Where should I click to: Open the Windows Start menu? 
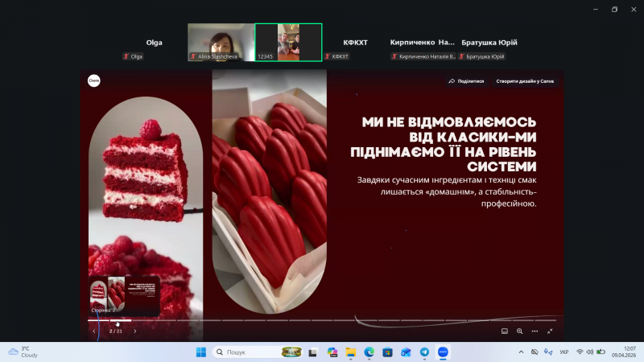tap(200, 352)
